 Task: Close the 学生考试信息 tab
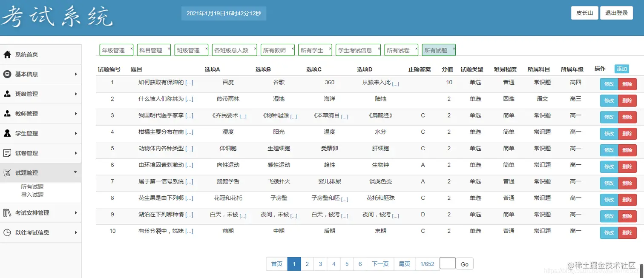tap(379, 48)
